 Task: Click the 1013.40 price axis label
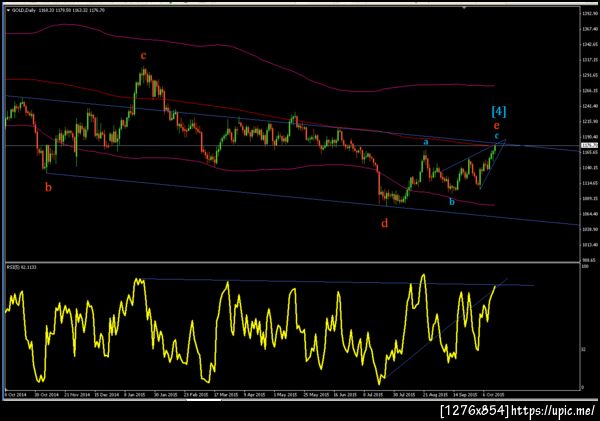pyautogui.click(x=590, y=245)
